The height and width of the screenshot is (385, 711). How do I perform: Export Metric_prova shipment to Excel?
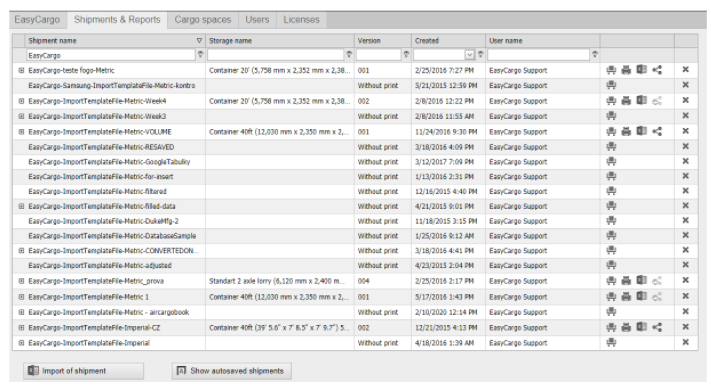(641, 280)
